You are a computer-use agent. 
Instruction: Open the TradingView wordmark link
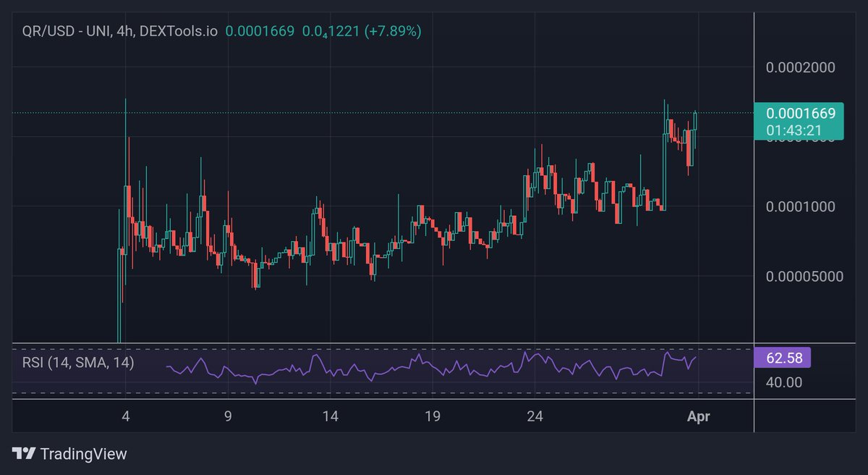[x=83, y=454]
